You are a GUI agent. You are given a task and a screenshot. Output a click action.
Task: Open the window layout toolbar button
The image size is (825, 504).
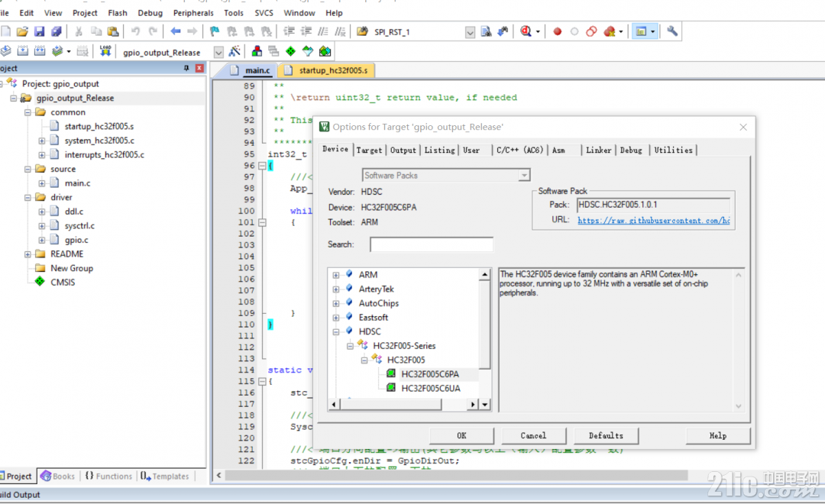pyautogui.click(x=641, y=31)
